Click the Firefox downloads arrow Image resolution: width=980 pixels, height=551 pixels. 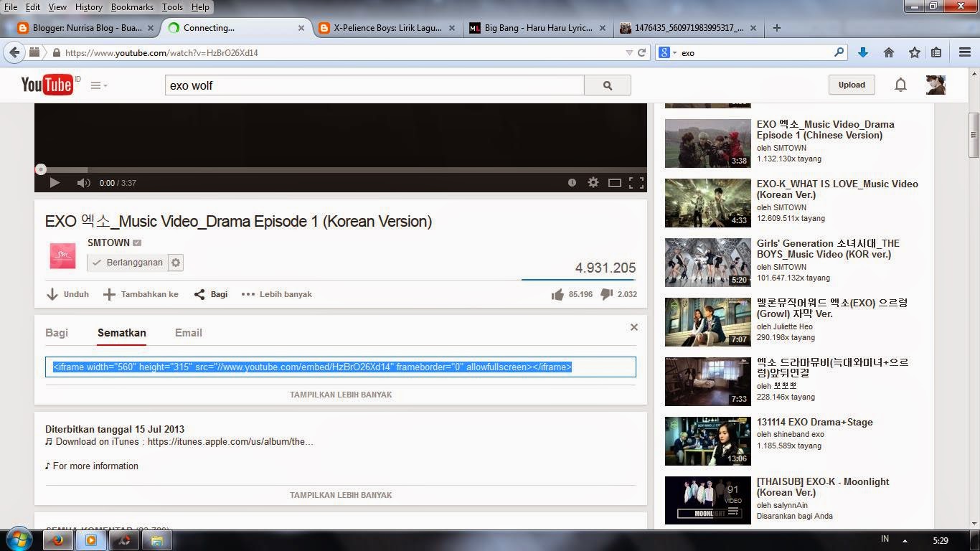[x=863, y=52]
